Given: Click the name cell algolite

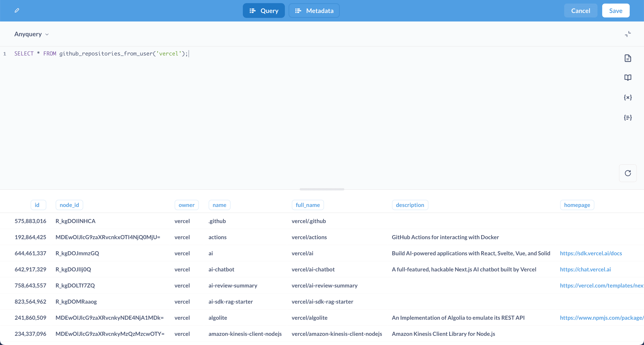Looking at the screenshot, I should point(218,318).
